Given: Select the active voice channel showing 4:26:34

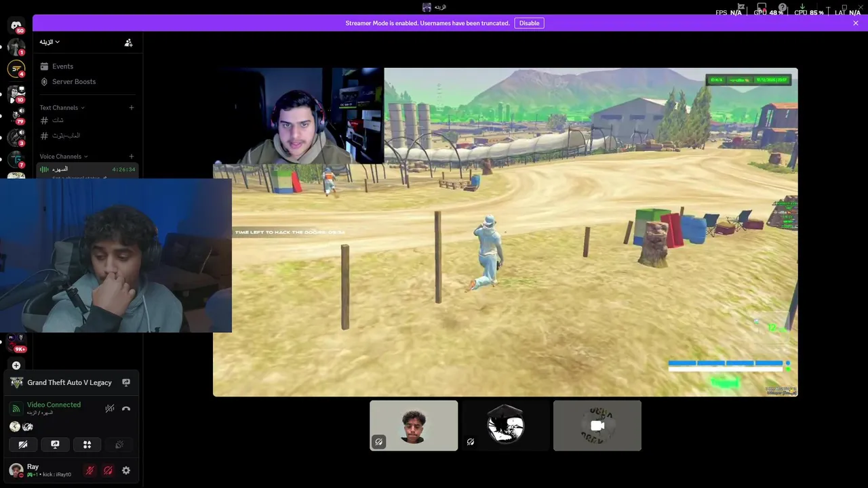Looking at the screenshot, I should (x=88, y=169).
